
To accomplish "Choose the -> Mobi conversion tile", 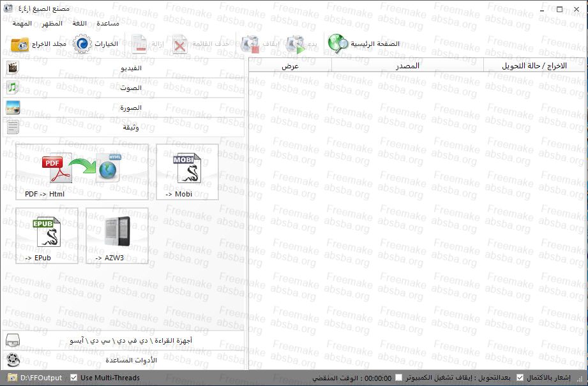I will coord(187,172).
